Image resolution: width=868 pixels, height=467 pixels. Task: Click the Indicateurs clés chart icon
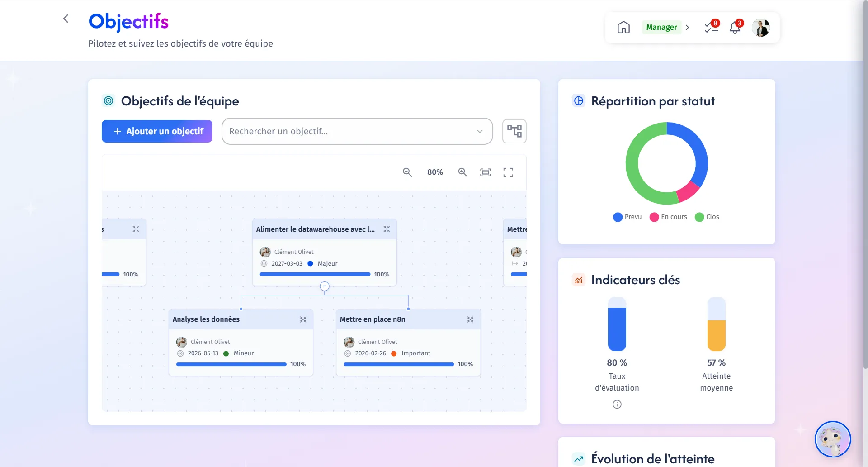tap(579, 280)
